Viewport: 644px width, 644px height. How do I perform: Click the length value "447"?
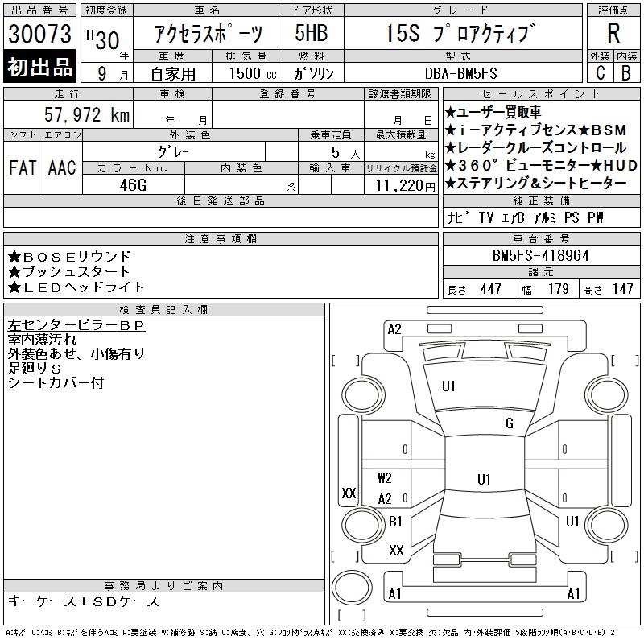490,289
